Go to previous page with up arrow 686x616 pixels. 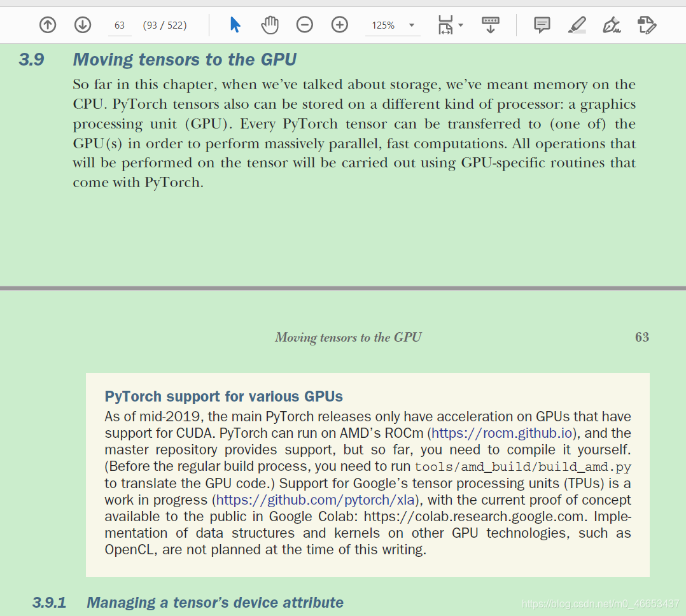48,25
